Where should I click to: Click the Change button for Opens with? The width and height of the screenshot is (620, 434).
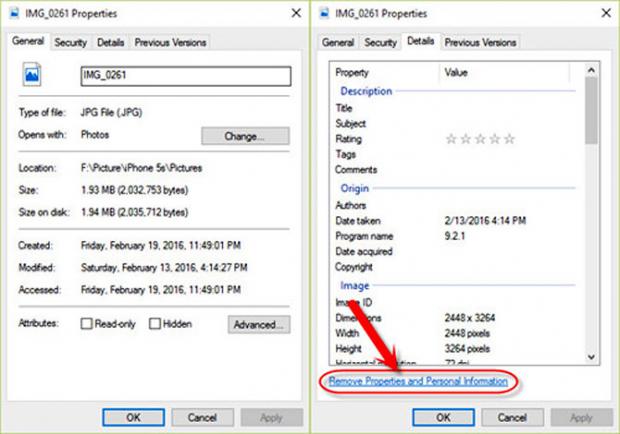(x=245, y=135)
